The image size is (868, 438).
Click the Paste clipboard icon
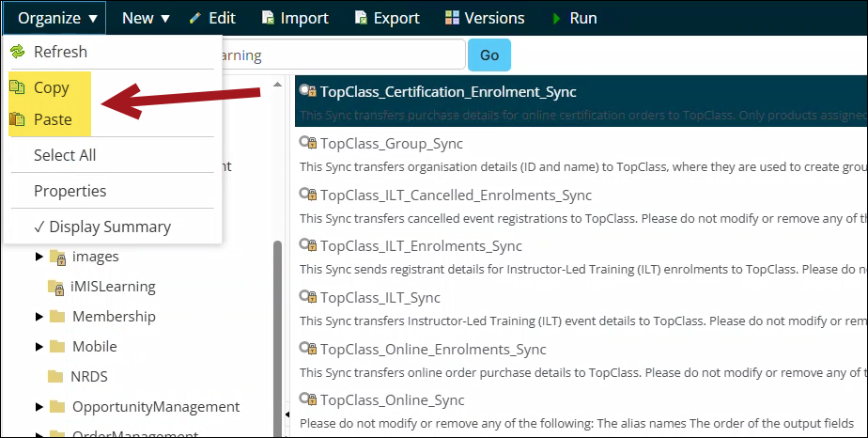(17, 119)
